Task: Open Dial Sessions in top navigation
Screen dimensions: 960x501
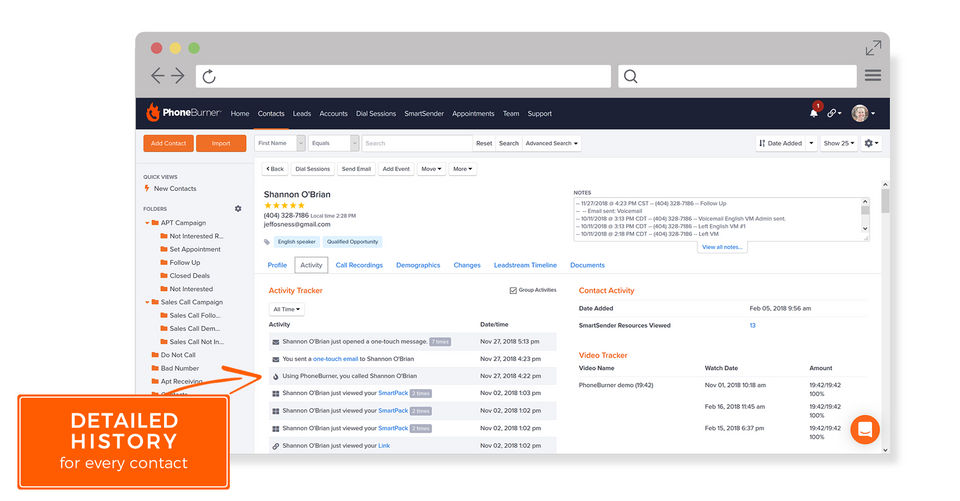Action: point(376,114)
